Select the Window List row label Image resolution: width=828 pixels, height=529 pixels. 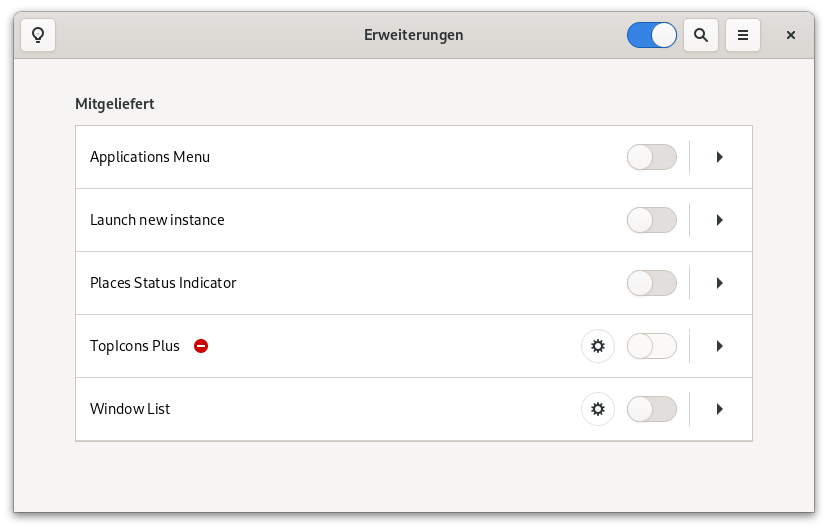[x=130, y=409]
